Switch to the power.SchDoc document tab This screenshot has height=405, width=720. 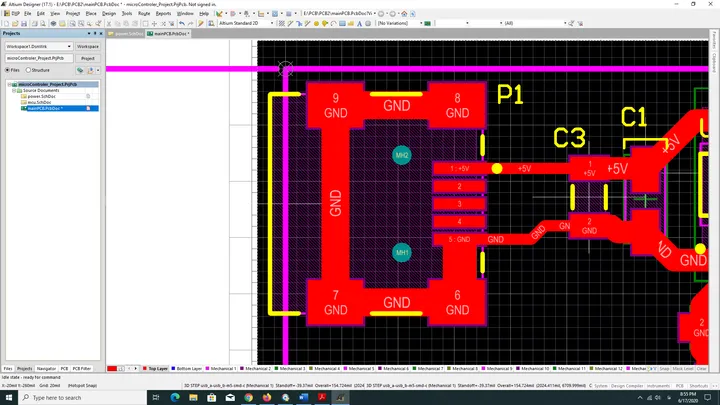click(125, 34)
